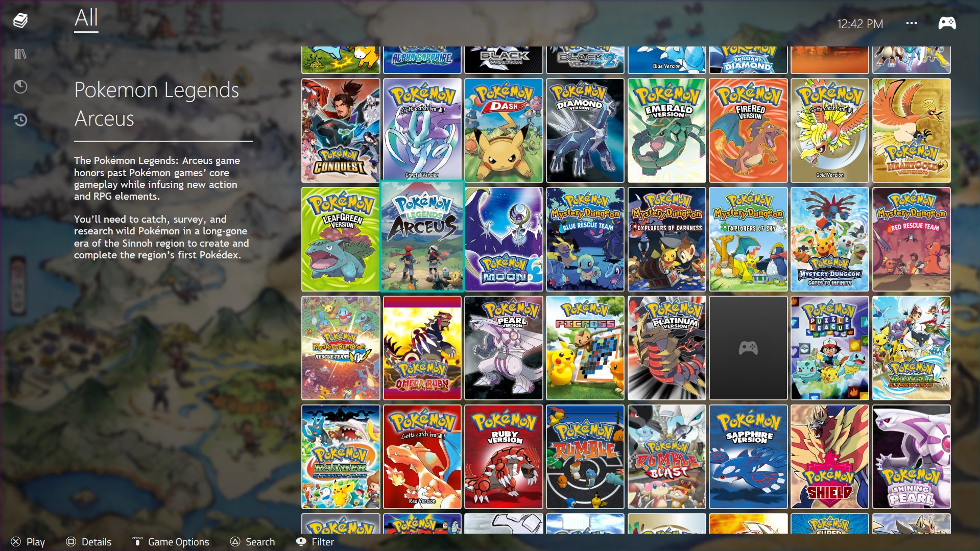Select the blank placeholder game tile
This screenshot has width=980, height=551.
coord(748,348)
